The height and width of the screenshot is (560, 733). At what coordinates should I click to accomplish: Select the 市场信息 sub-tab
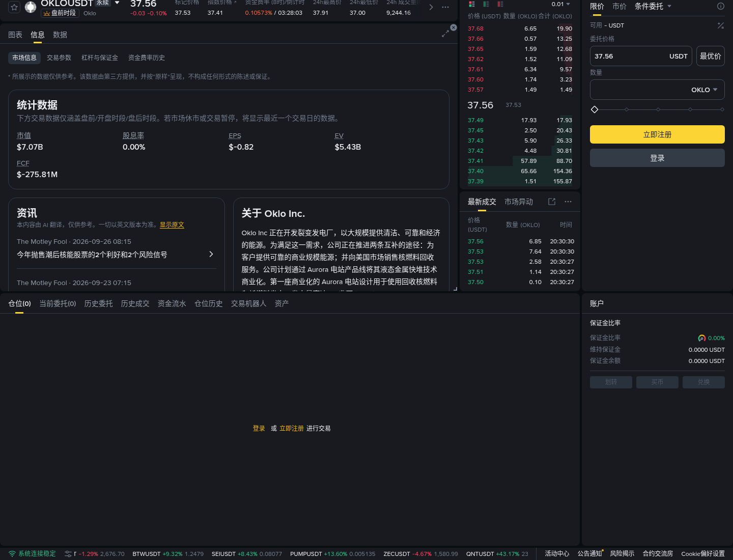pyautogui.click(x=24, y=58)
